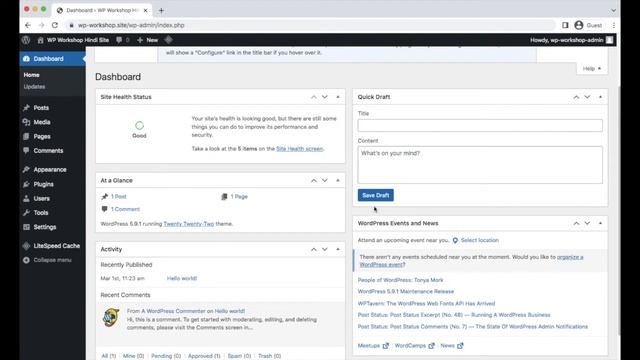Open the Dashboard menu item

coord(53,59)
